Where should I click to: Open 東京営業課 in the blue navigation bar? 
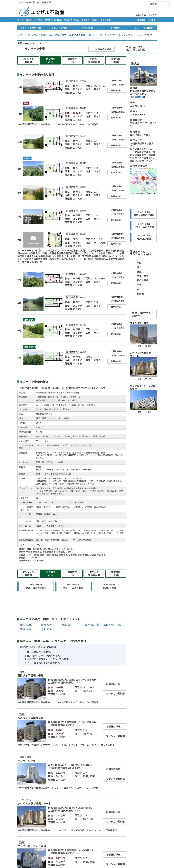click(105, 20)
